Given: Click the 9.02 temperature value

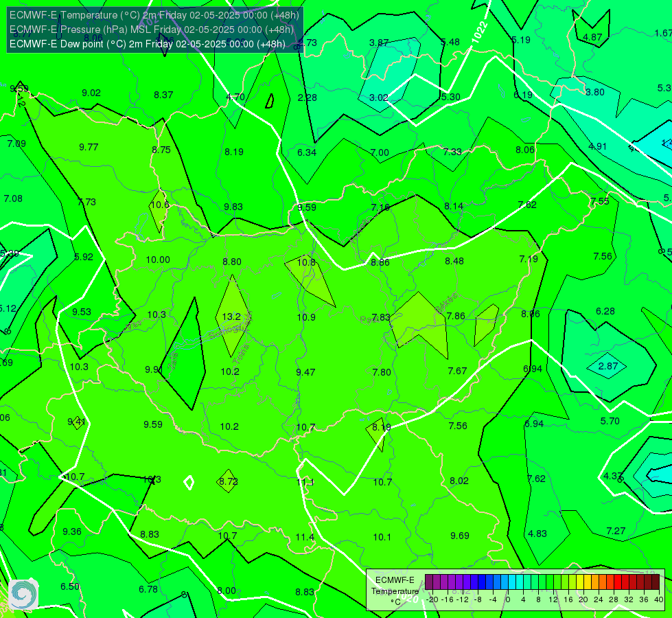Looking at the screenshot, I should 91,93.
